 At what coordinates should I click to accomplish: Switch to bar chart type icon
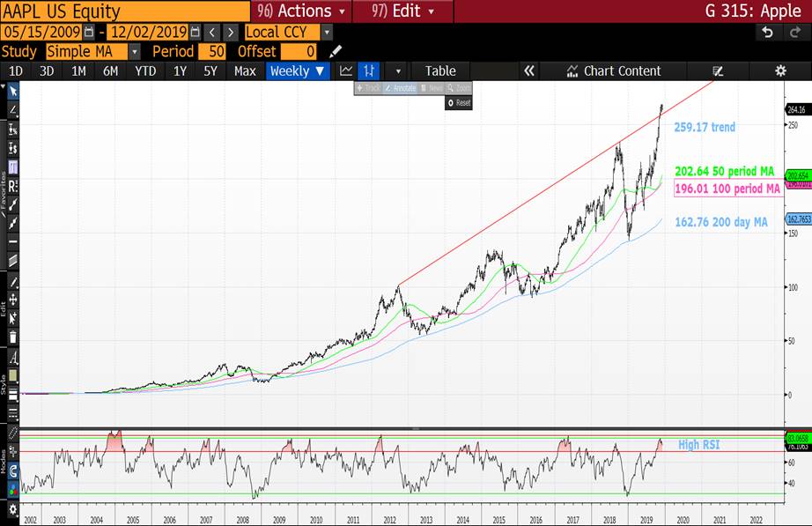369,71
